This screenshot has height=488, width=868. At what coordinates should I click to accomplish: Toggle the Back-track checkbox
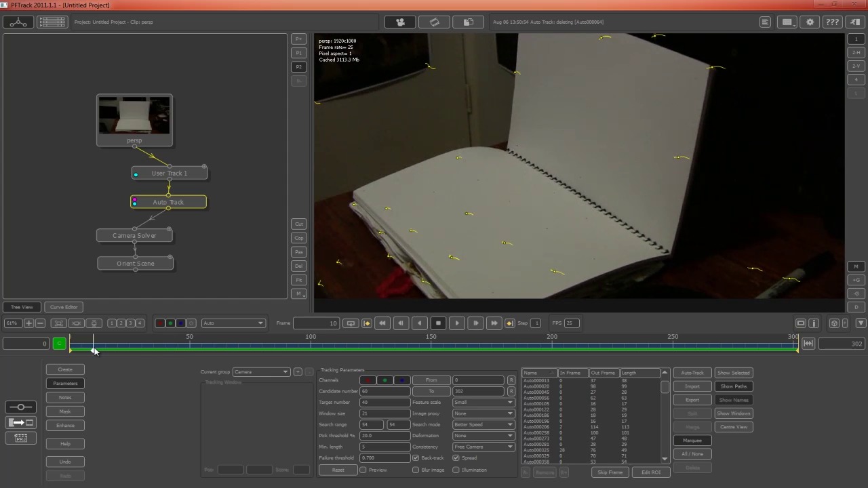pos(416,457)
